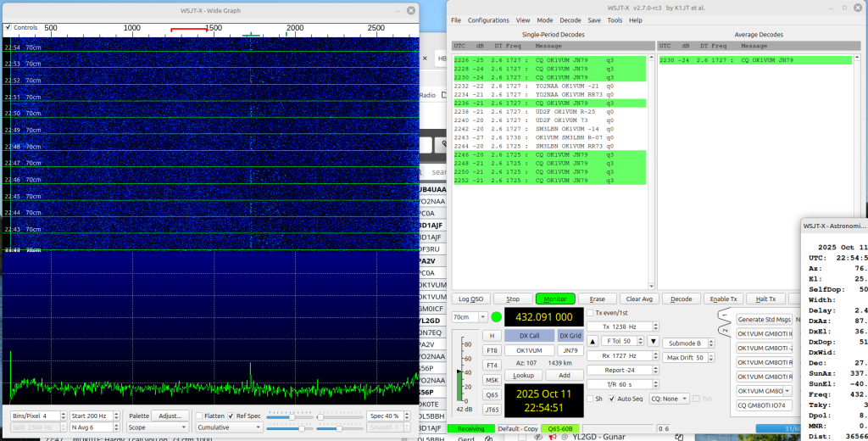Open the File menu
The width and height of the screenshot is (868, 441).
click(x=455, y=20)
